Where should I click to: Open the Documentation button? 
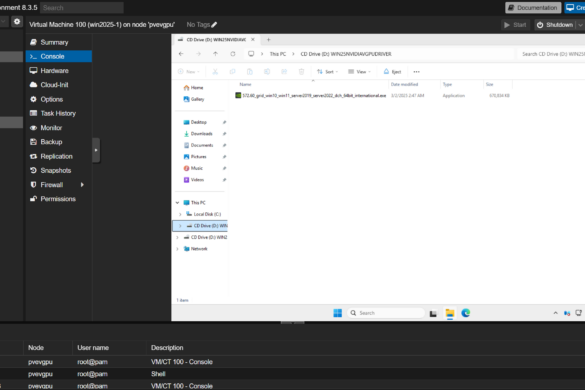(533, 7)
